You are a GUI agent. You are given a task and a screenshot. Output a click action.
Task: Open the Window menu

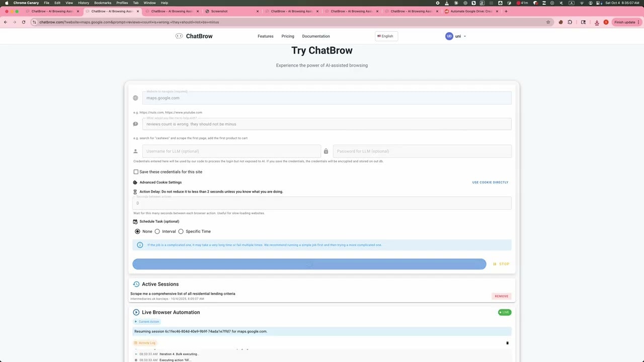pyautogui.click(x=149, y=3)
